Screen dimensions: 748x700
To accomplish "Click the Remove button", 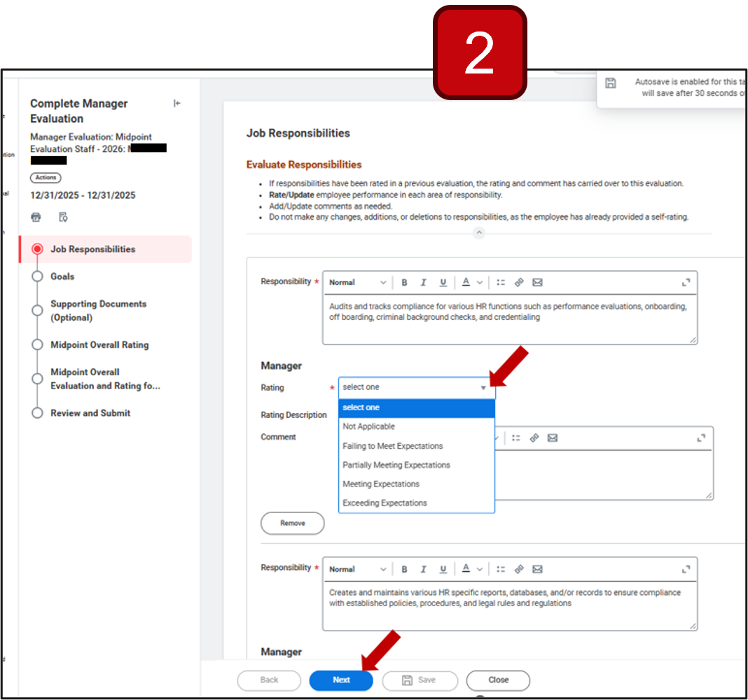I will 293,523.
